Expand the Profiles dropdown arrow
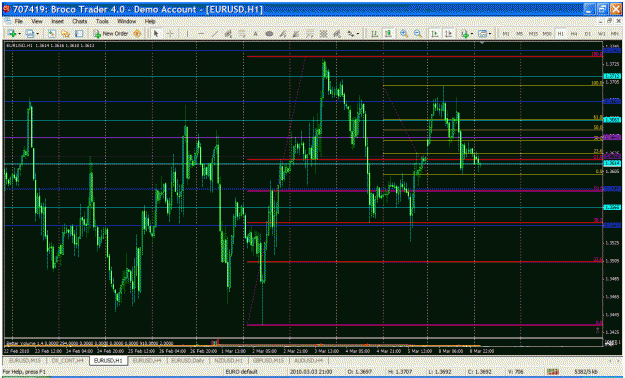 coord(37,34)
